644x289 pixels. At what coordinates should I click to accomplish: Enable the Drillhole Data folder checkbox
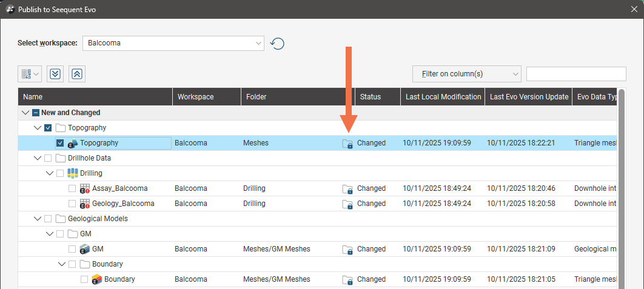click(49, 158)
